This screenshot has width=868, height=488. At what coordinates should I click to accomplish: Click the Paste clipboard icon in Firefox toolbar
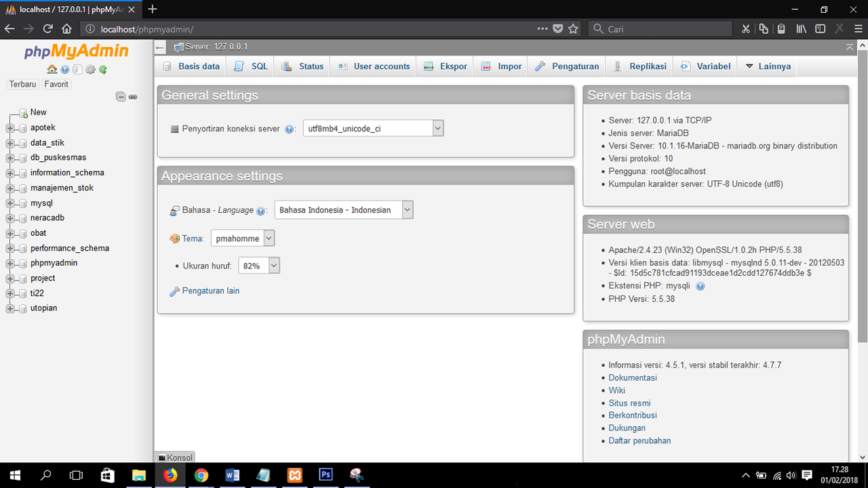point(782,28)
